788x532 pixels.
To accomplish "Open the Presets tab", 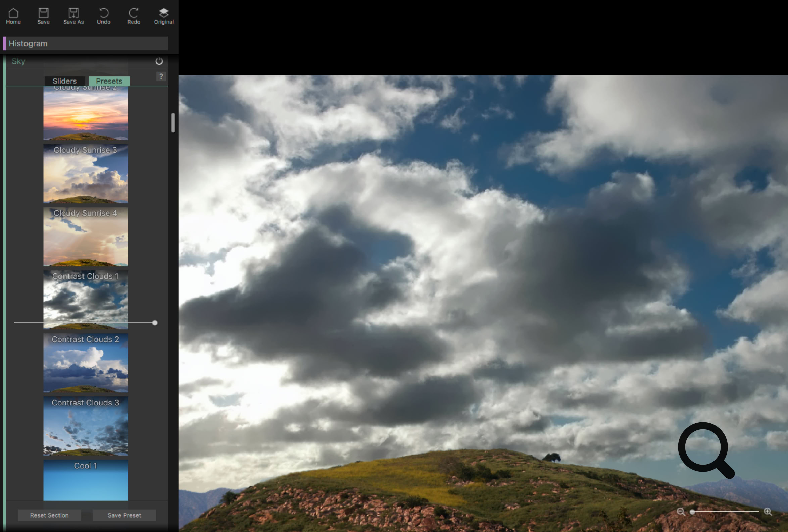I will tap(109, 81).
